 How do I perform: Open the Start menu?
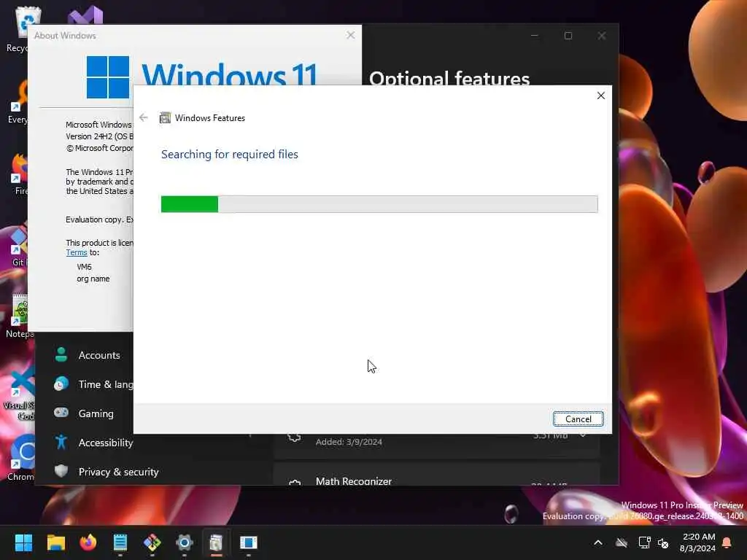tap(23, 542)
